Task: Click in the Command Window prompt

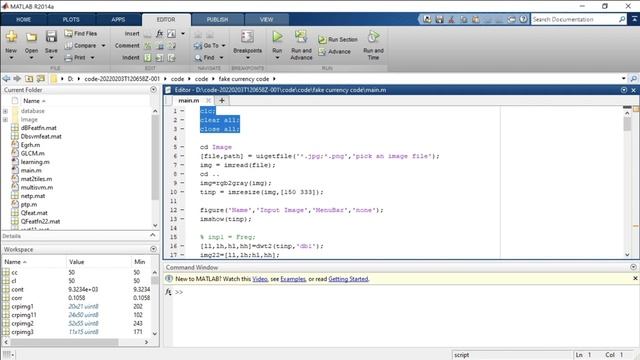Action: 179,292
